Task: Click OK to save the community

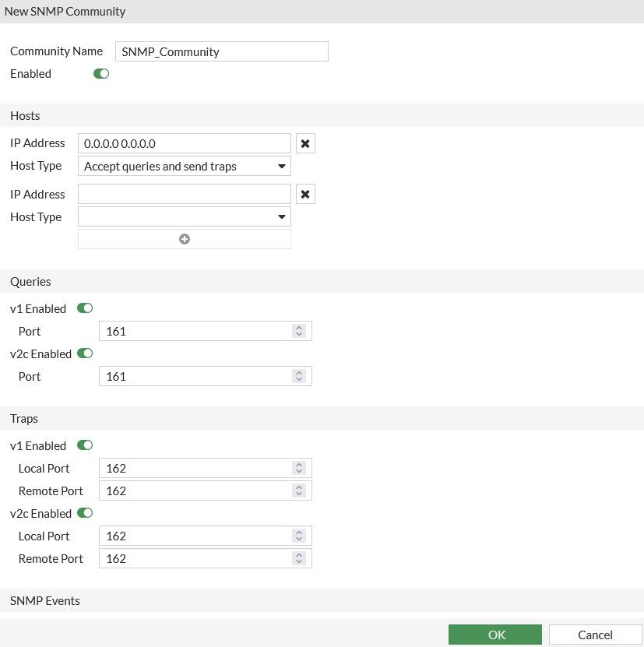Action: (495, 635)
